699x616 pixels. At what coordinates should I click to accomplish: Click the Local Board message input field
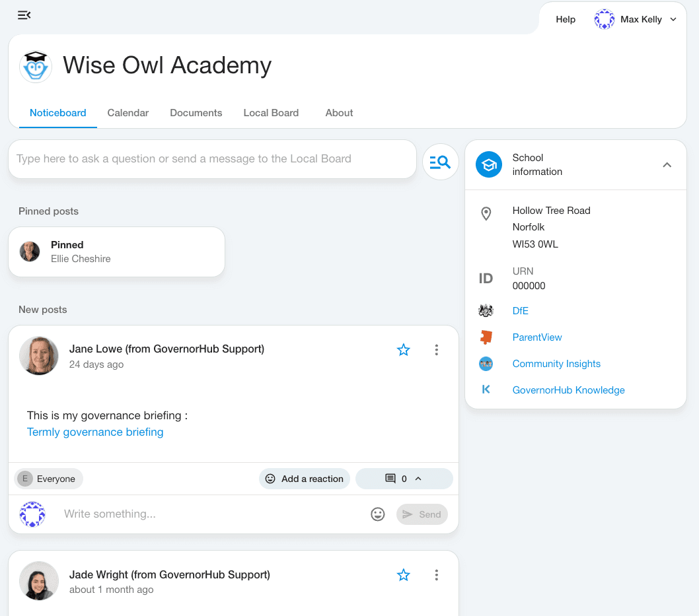[212, 159]
